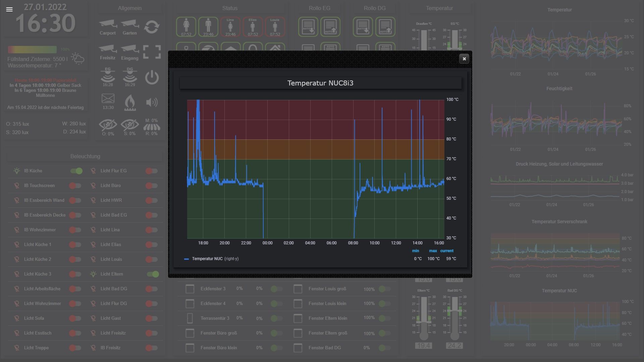Screen dimensions: 644x362
Task: Open the hamburger menu
Action: pyautogui.click(x=9, y=9)
